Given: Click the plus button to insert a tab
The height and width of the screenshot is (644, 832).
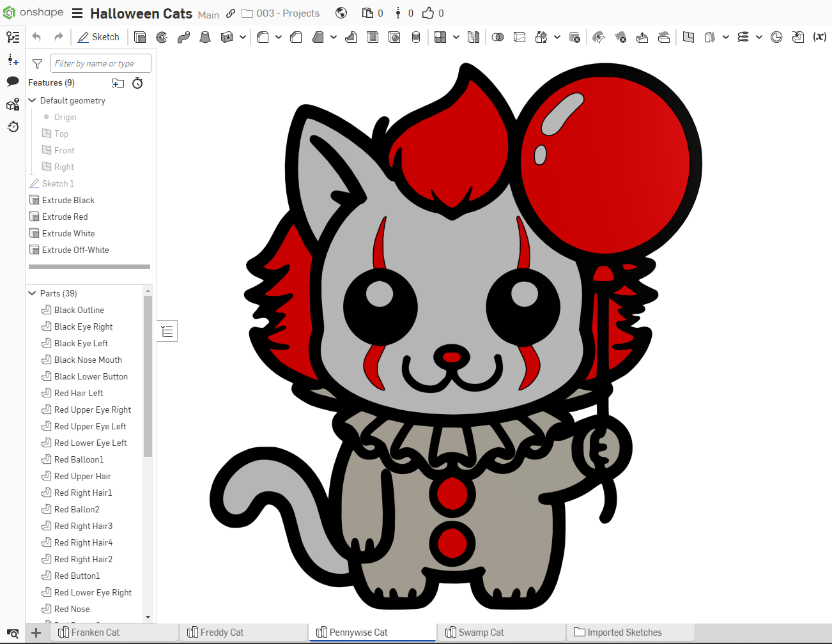Looking at the screenshot, I should pos(36,633).
